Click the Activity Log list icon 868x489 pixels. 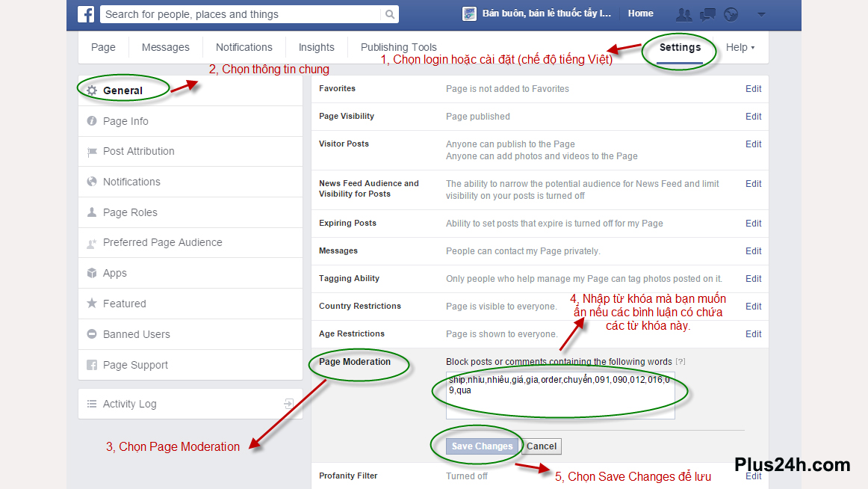(x=92, y=404)
